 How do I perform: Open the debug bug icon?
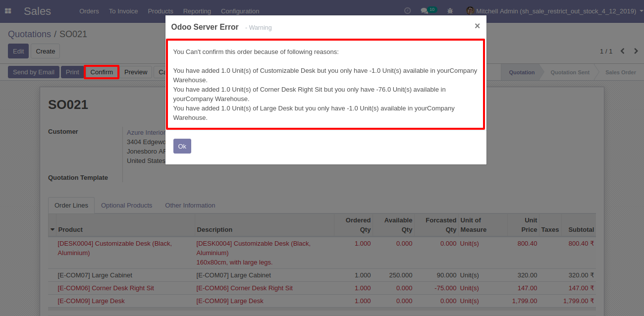[450, 10]
